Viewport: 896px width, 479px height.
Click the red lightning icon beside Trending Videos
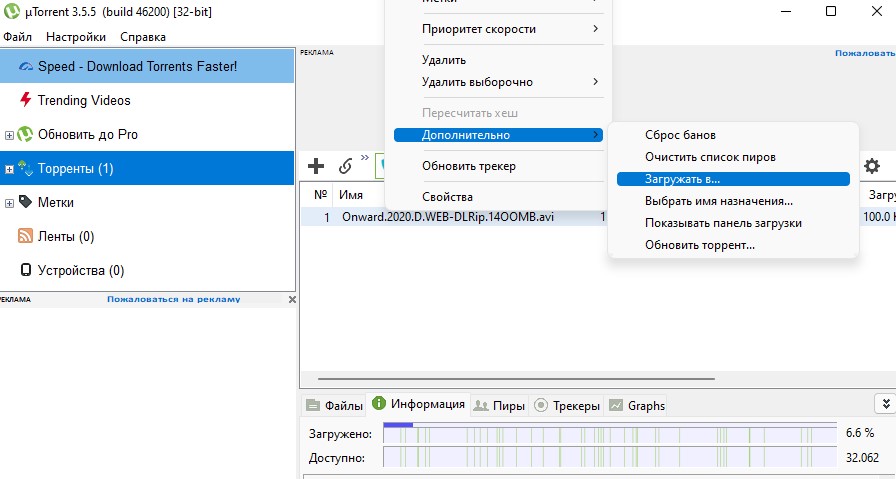tap(25, 100)
